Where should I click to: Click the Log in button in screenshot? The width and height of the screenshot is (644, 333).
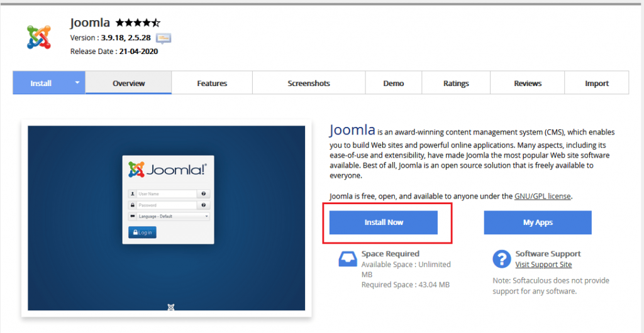coord(142,232)
